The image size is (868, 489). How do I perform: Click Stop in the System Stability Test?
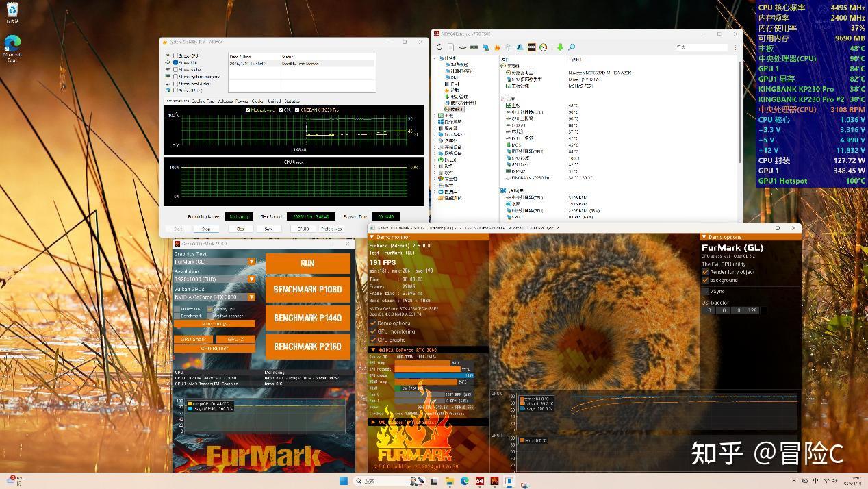point(206,229)
